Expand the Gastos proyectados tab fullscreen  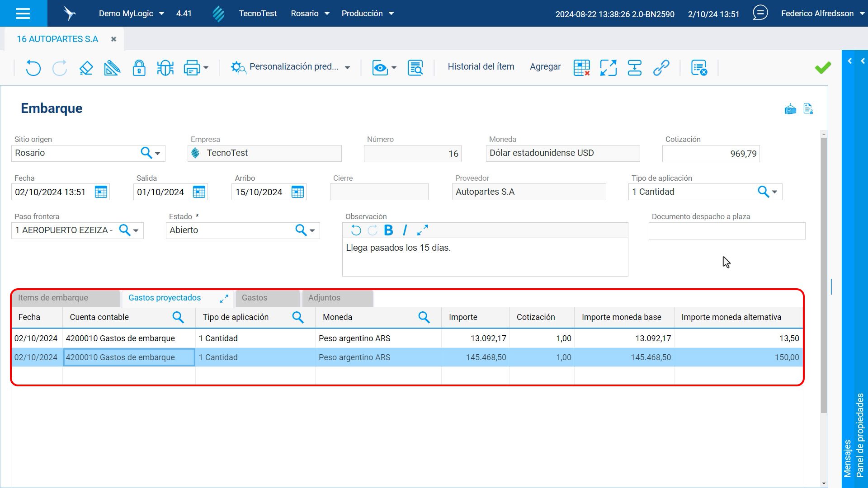tap(224, 299)
